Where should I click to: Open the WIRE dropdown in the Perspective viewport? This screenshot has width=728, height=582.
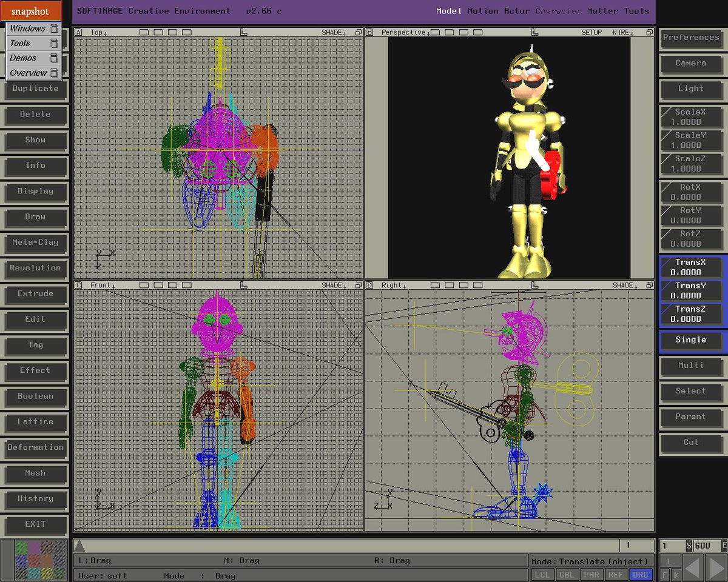coord(624,32)
